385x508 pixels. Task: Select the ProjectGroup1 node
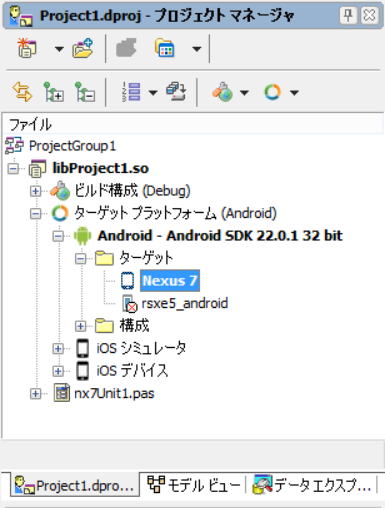pyautogui.click(x=72, y=146)
